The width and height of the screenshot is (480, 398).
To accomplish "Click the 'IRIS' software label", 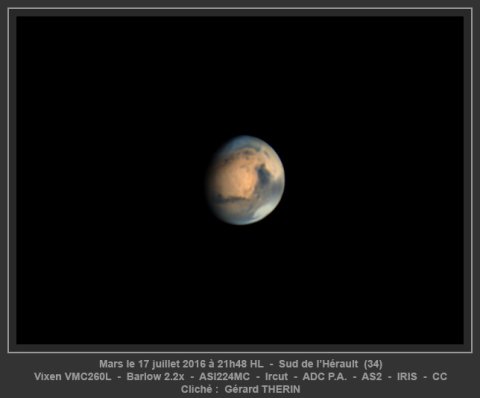I will 407,376.
